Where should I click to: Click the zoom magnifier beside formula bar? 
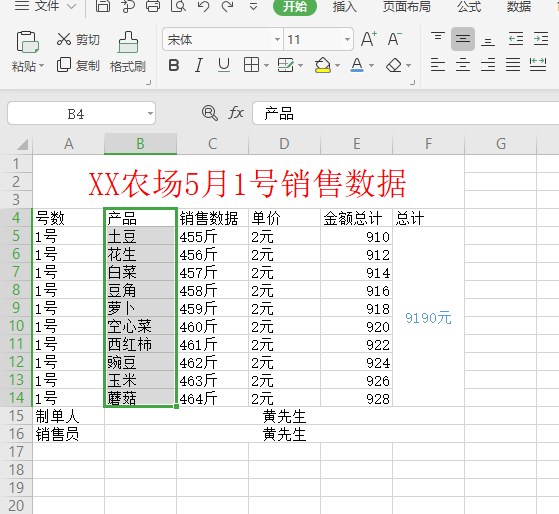(x=210, y=113)
